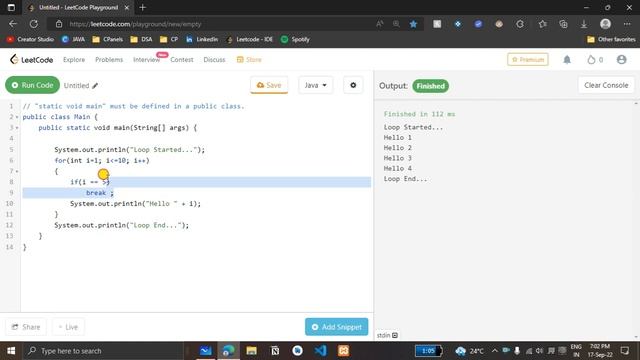Open File Explorer from the taskbar
This screenshot has height=360, width=640.
tap(251, 351)
